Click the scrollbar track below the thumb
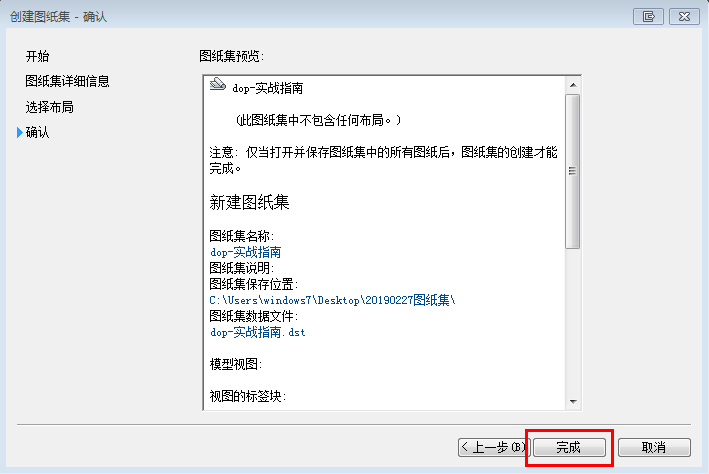The image size is (709, 474). click(x=573, y=320)
